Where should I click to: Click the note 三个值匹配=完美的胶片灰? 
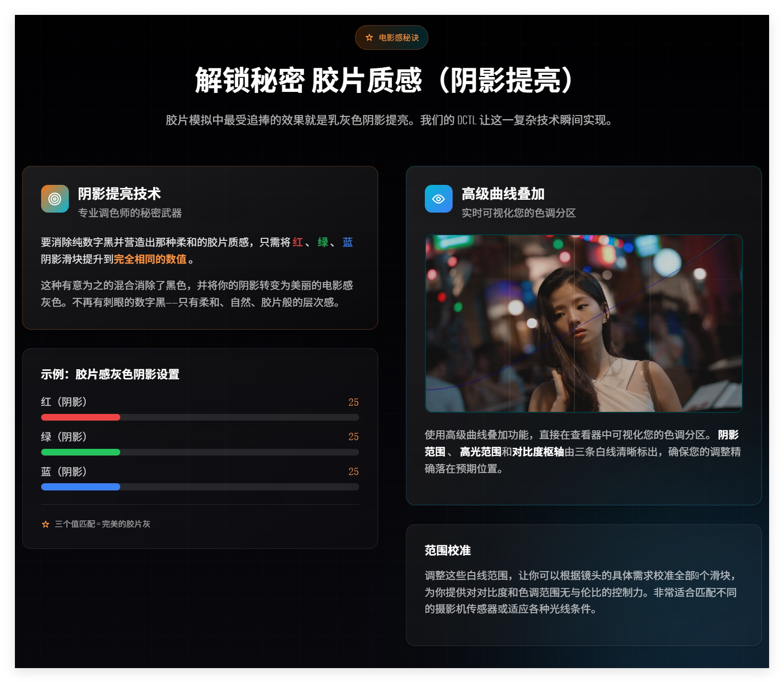(103, 524)
